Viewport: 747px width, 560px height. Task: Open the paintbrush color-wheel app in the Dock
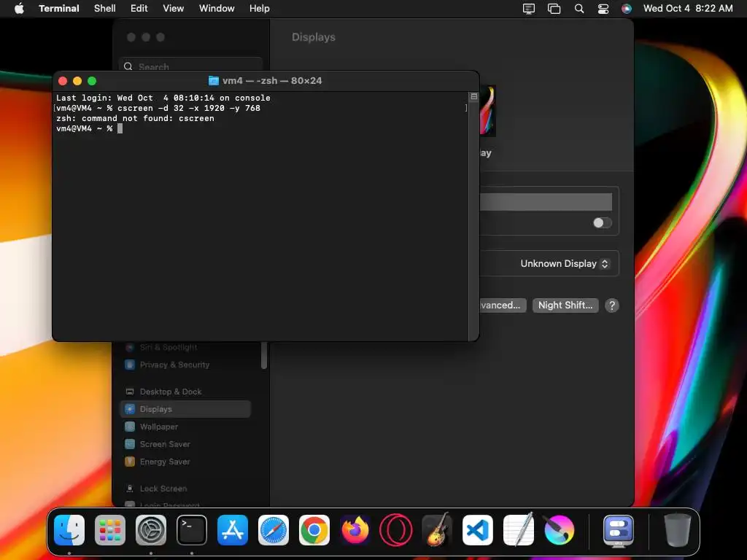coord(559,530)
